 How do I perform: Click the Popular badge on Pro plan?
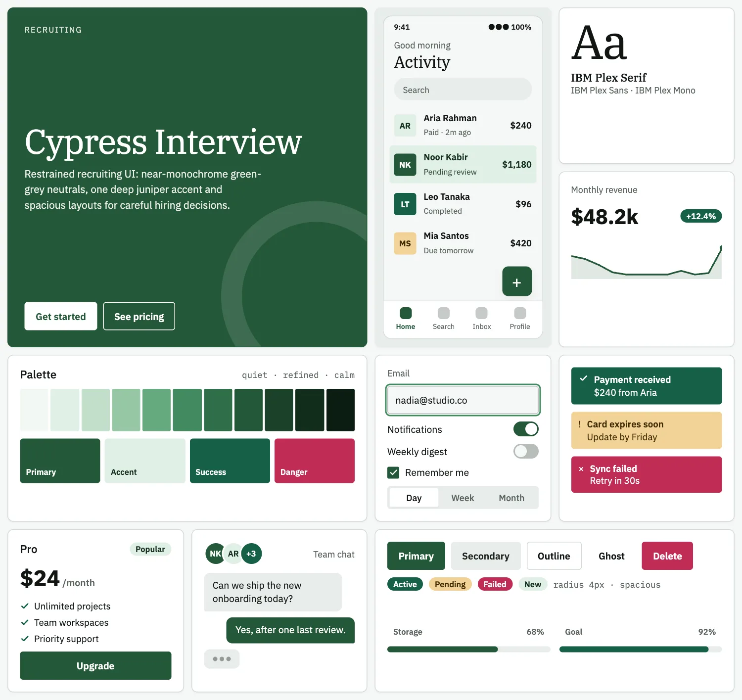[150, 549]
